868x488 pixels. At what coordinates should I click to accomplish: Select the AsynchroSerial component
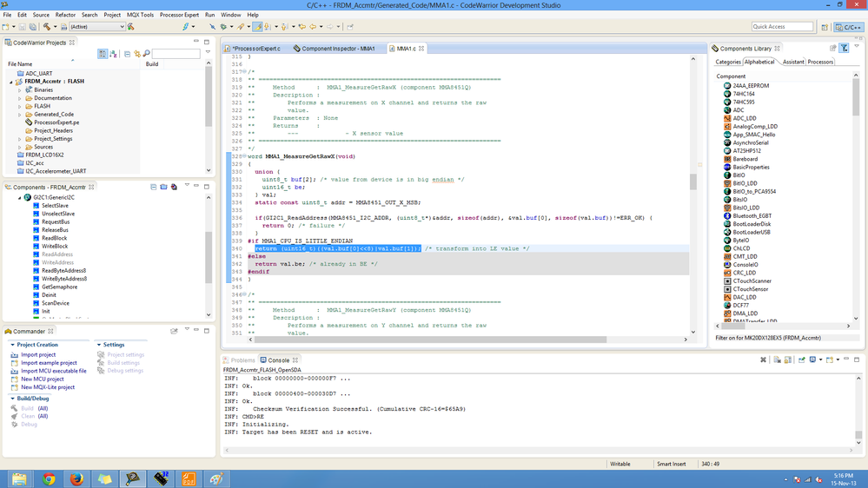tap(750, 142)
